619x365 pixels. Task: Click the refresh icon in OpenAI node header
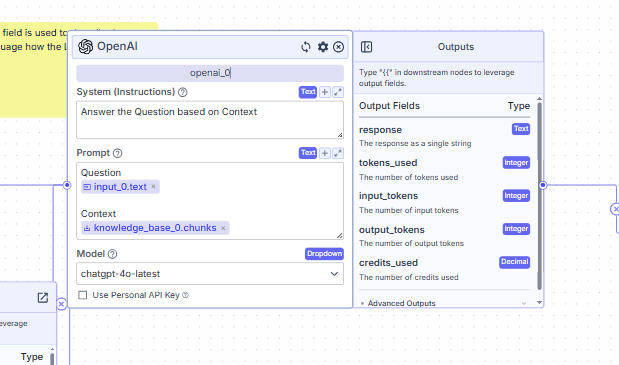click(306, 47)
